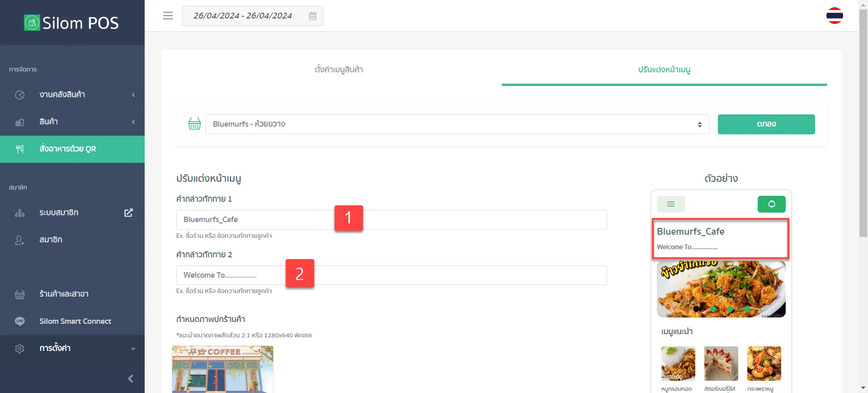Click the สมาชิก person icon

pyautogui.click(x=20, y=240)
